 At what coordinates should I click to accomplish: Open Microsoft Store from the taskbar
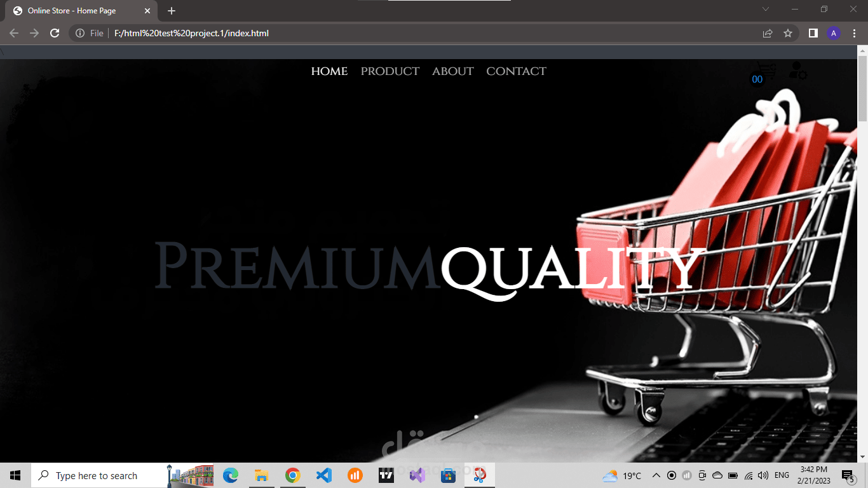pyautogui.click(x=448, y=475)
